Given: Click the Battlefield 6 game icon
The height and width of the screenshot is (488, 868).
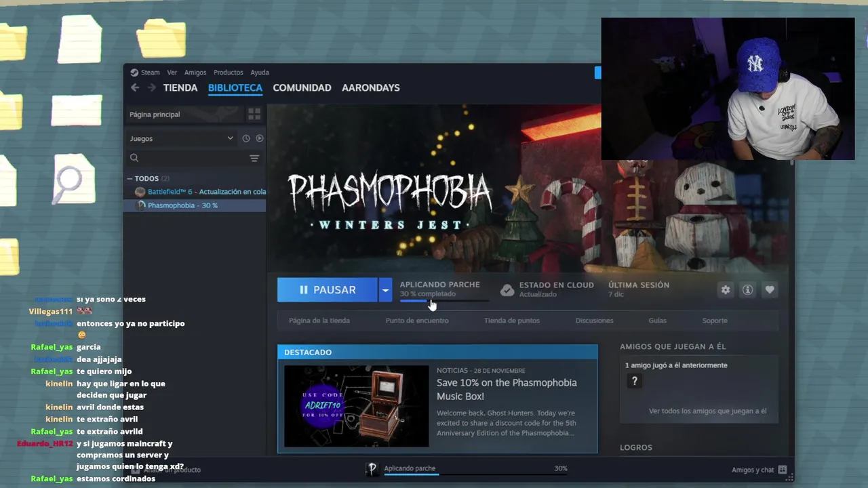Looking at the screenshot, I should click(140, 192).
